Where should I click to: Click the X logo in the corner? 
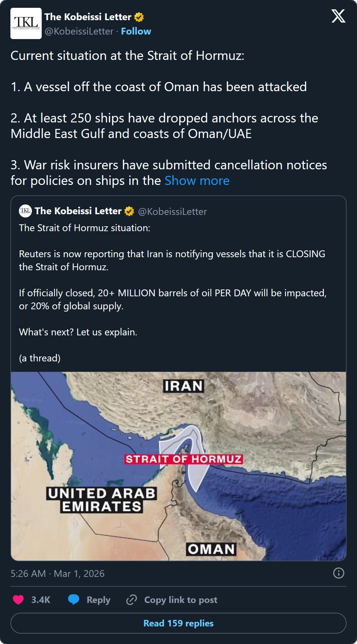coord(338,16)
